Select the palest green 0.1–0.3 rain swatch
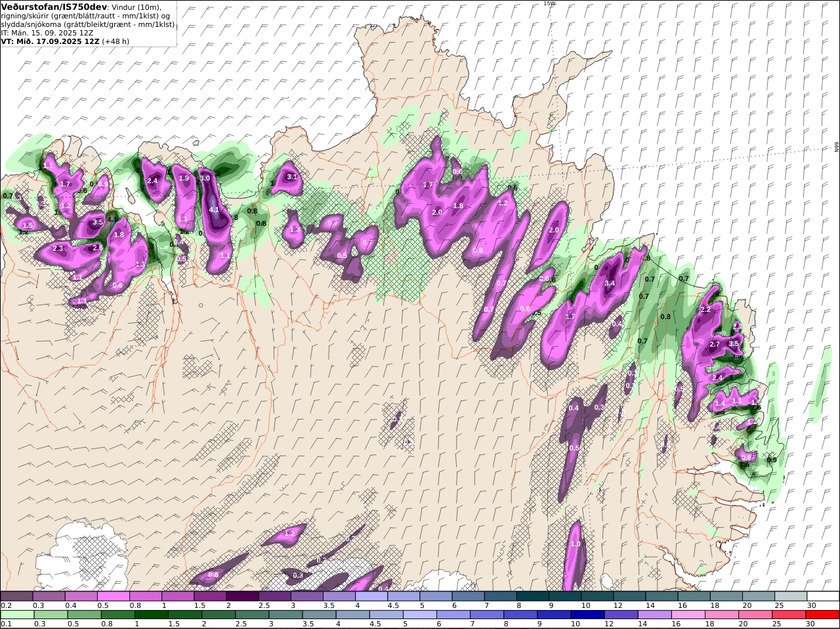Screen dimensions: 840x629 16,615
